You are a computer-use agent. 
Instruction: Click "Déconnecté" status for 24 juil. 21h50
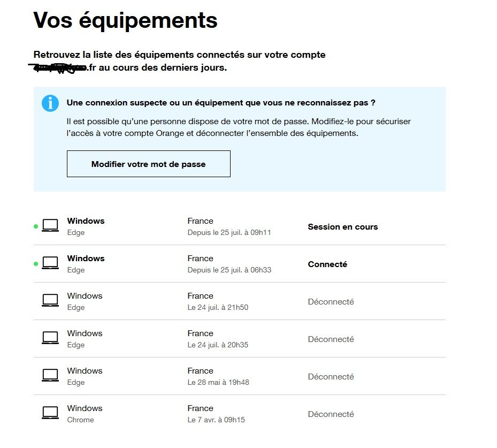(331, 302)
